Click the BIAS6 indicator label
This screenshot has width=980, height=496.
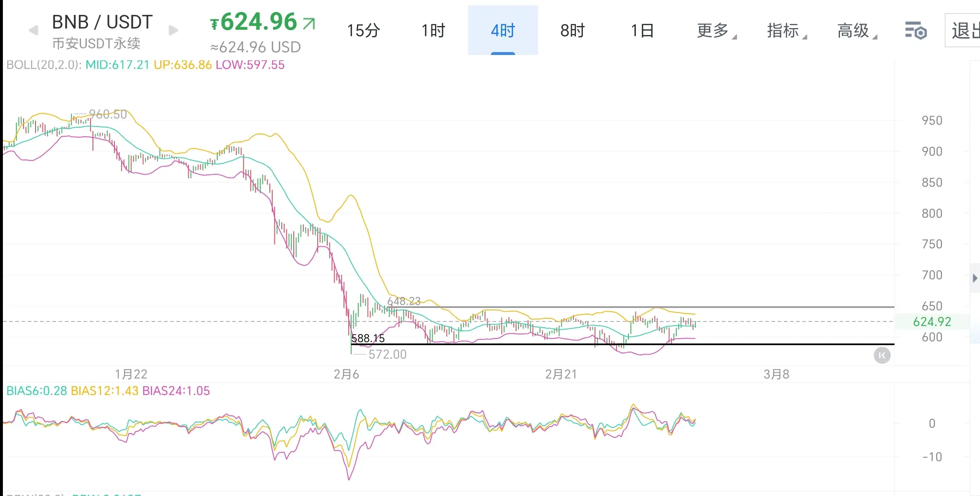point(36,391)
